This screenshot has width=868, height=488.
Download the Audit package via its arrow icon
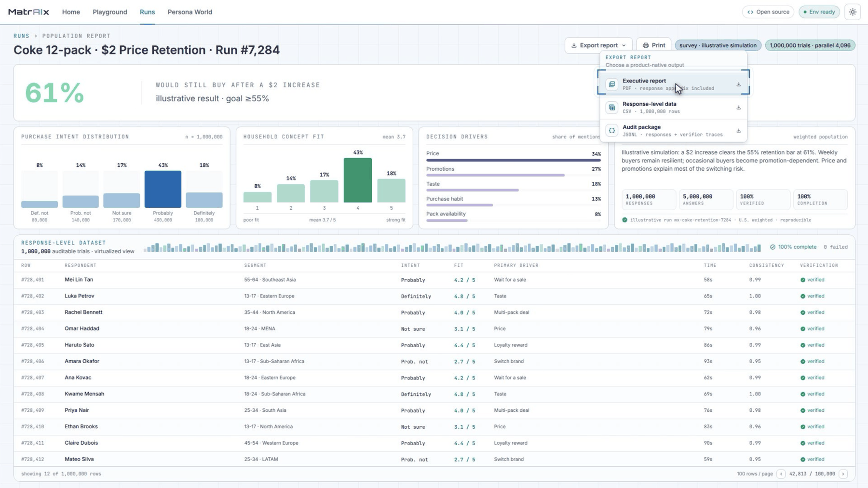(738, 131)
